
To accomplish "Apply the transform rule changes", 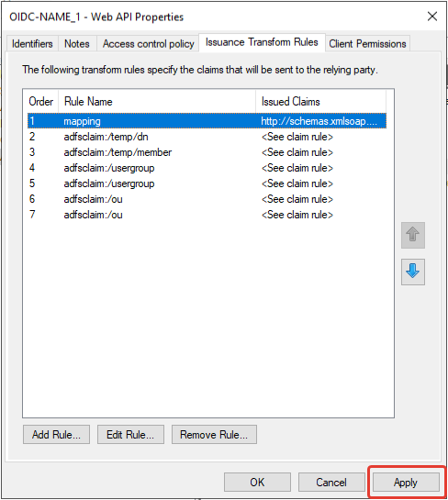I will 406,483.
